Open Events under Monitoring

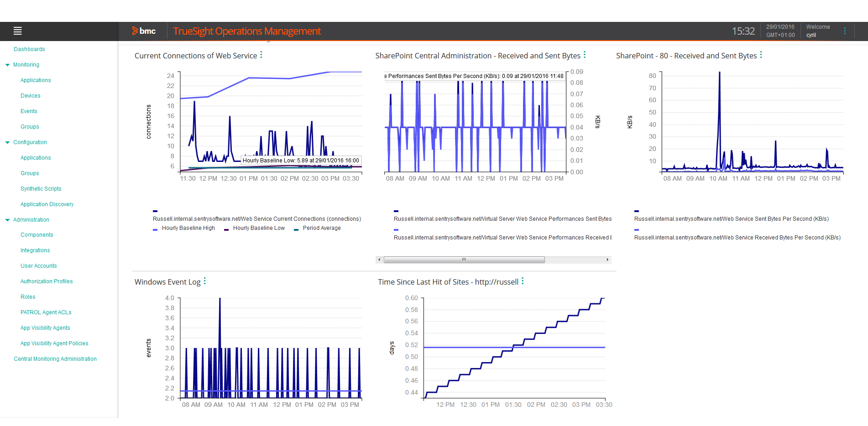coord(29,111)
